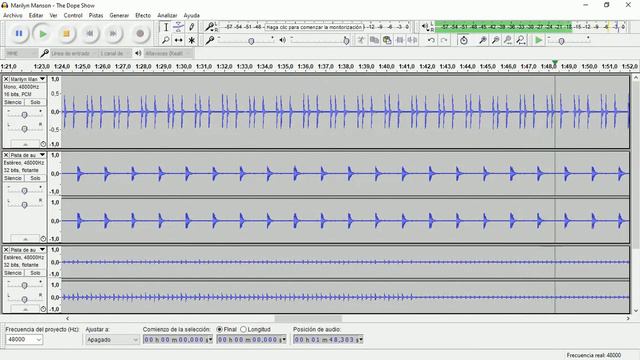Image resolution: width=640 pixels, height=360 pixels.
Task: Click the Paste clipboard icon
Action: [x=387, y=40]
